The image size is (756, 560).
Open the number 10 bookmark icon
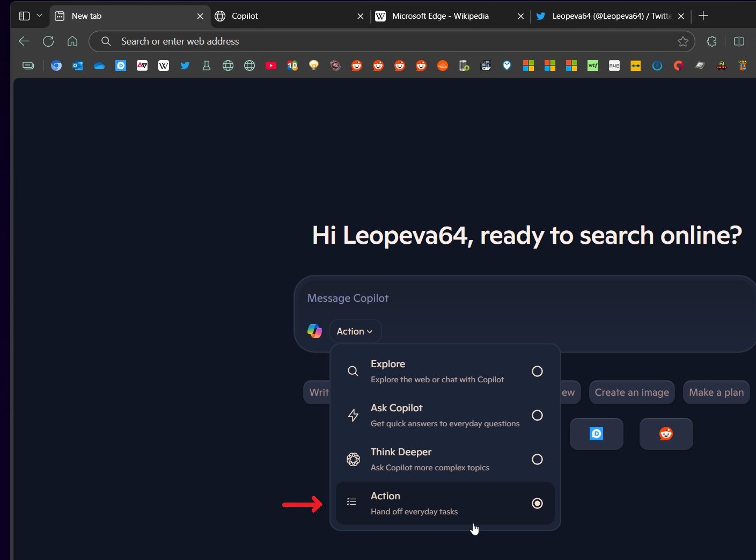click(x=292, y=66)
